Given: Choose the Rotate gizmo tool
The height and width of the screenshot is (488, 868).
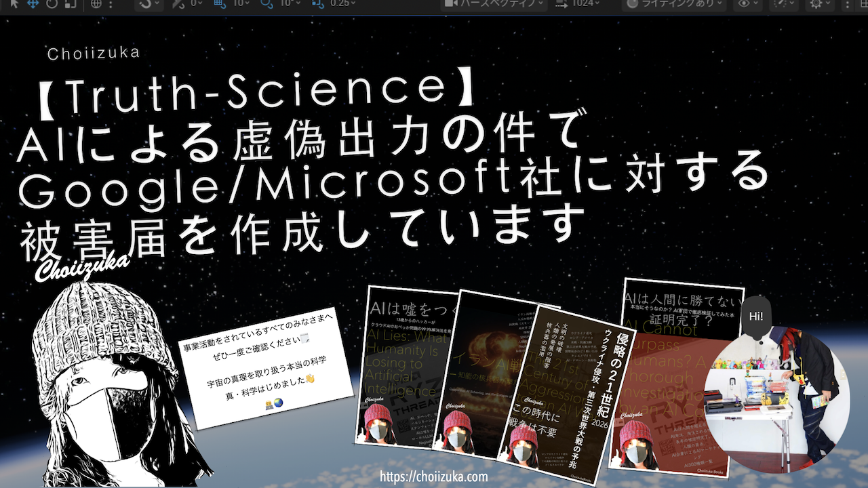Looking at the screenshot, I should [52, 3].
